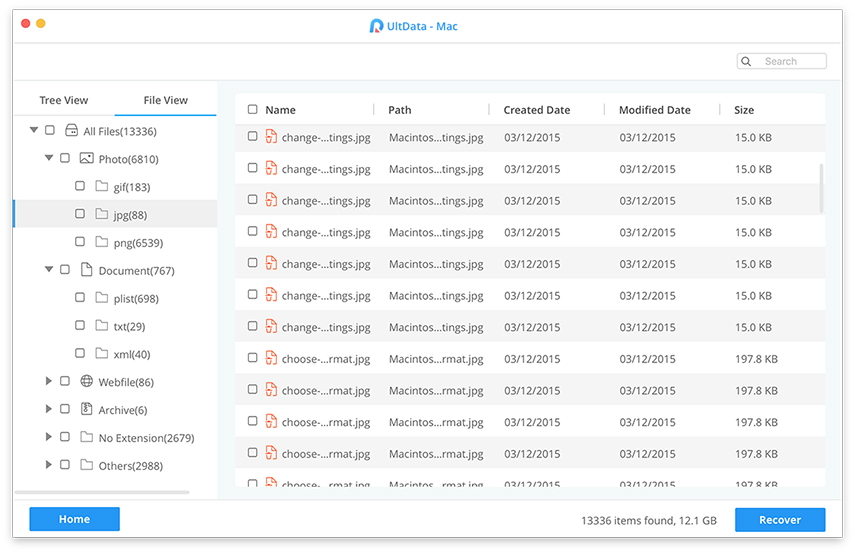Sort by the Created Date column header
Viewport: 855px width, 553px height.
(x=537, y=110)
